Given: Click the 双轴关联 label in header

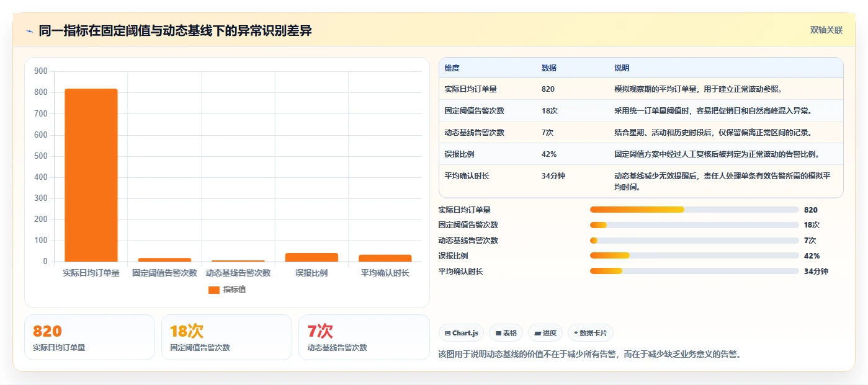Looking at the screenshot, I should (x=826, y=30).
